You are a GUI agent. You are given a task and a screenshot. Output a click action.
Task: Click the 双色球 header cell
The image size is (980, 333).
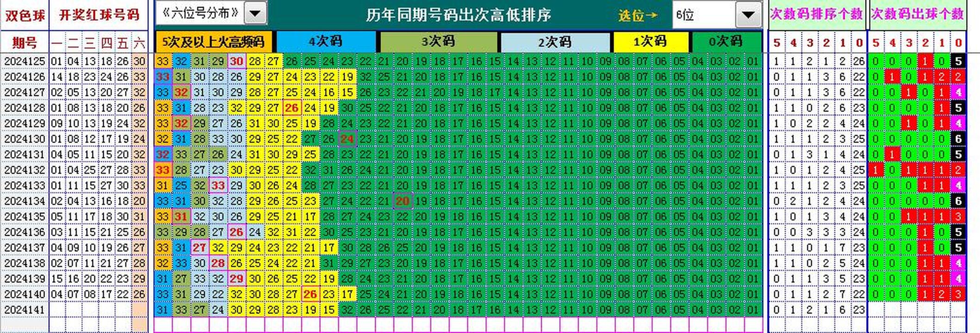tap(25, 15)
